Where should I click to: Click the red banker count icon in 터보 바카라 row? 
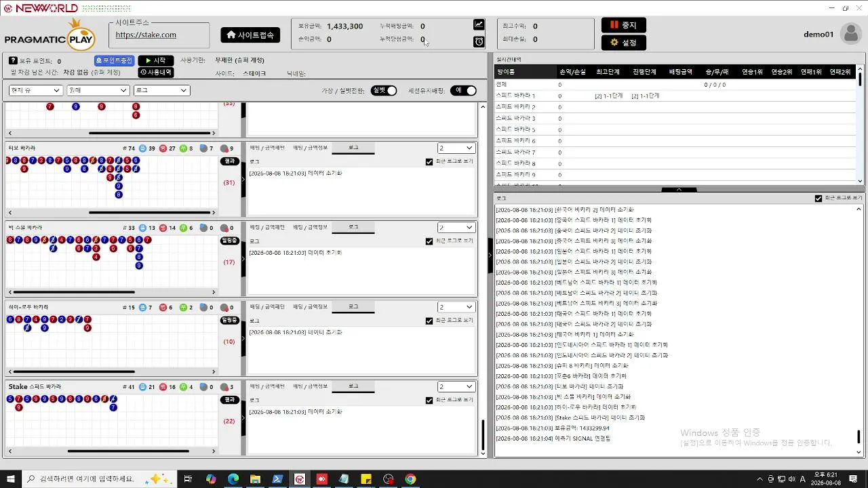(x=163, y=148)
